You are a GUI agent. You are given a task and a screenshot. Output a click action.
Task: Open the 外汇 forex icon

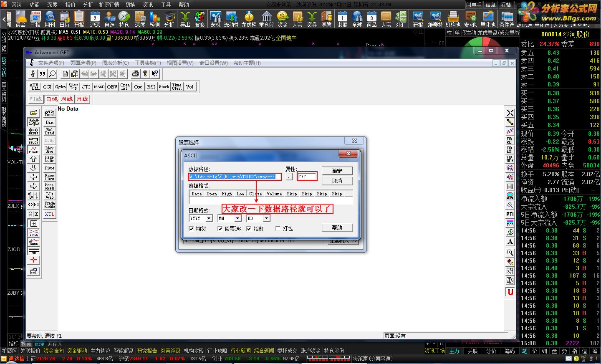pos(401,19)
